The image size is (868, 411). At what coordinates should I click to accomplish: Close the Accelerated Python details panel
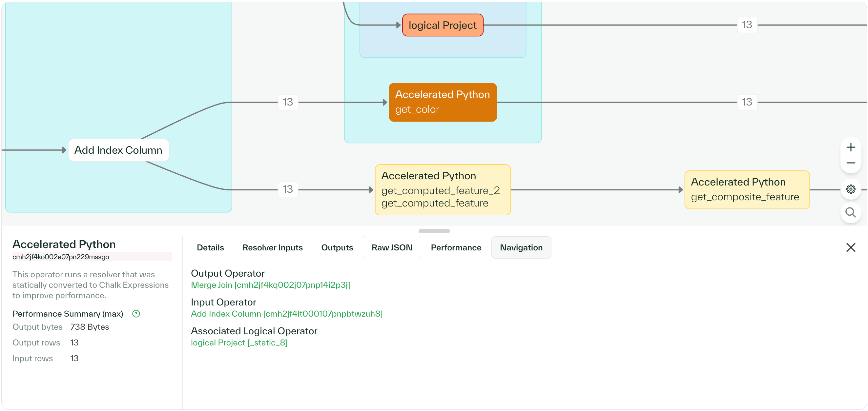click(x=851, y=247)
